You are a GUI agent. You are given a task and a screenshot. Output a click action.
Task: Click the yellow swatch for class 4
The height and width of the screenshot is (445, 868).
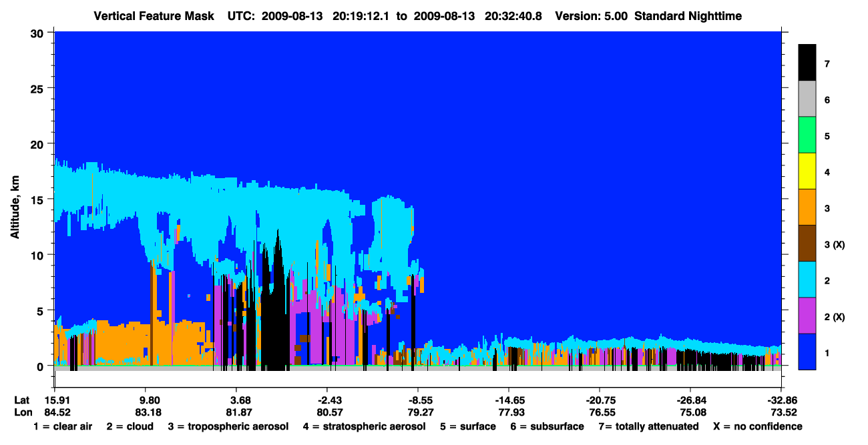click(x=807, y=171)
